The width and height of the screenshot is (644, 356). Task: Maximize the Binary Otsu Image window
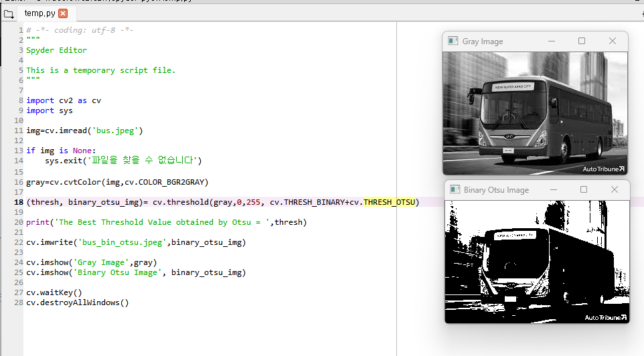(584, 189)
